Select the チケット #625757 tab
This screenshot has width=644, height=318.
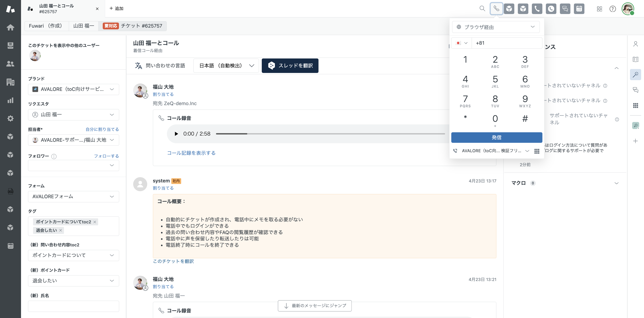[x=133, y=26]
